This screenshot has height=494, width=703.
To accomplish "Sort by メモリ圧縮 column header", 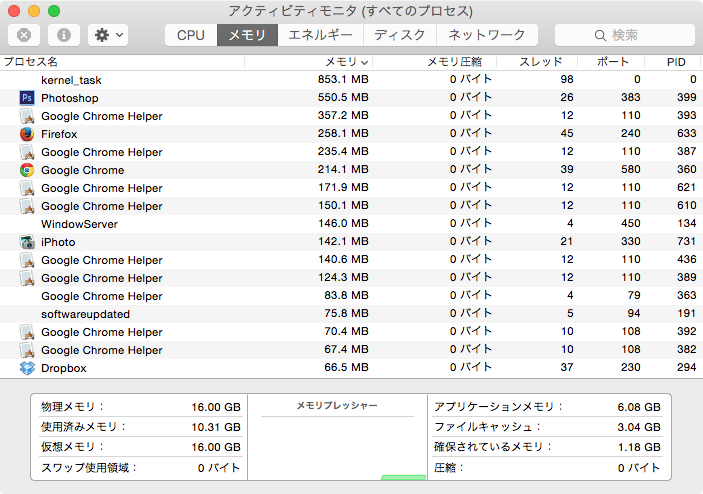I will click(x=434, y=62).
